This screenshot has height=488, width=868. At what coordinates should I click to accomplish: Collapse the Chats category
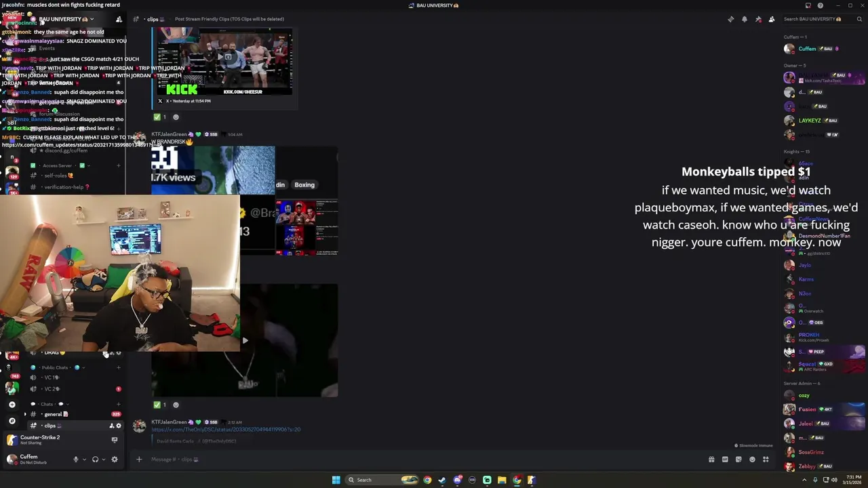53,404
